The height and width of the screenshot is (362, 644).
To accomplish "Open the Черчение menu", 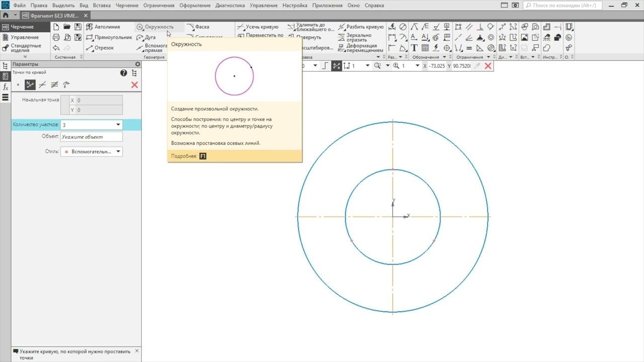I will pos(127,6).
